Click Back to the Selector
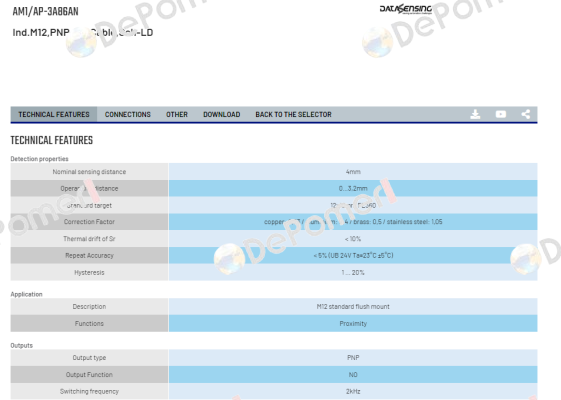 [x=293, y=114]
